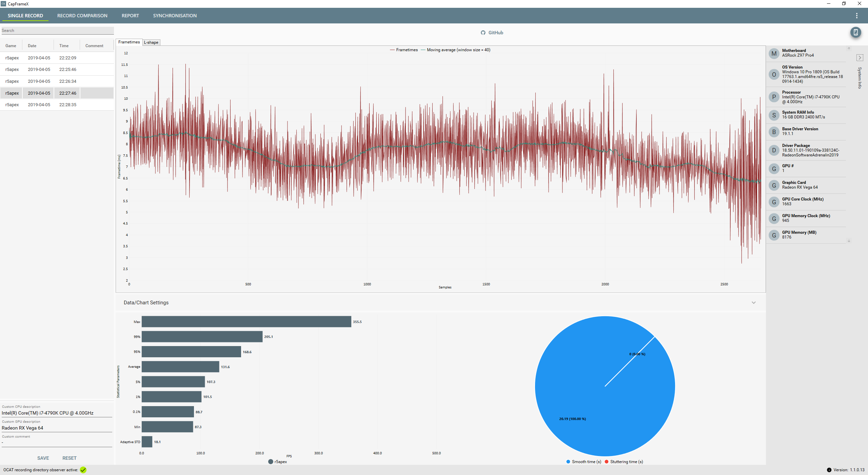Image resolution: width=868 pixels, height=475 pixels.
Task: Click the GPU Memory (MB) 'G' icon
Action: (x=774, y=235)
